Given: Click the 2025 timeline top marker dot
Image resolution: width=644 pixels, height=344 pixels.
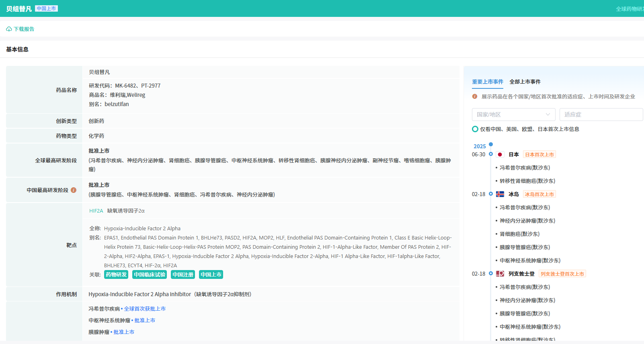Looking at the screenshot, I should click(x=491, y=144).
